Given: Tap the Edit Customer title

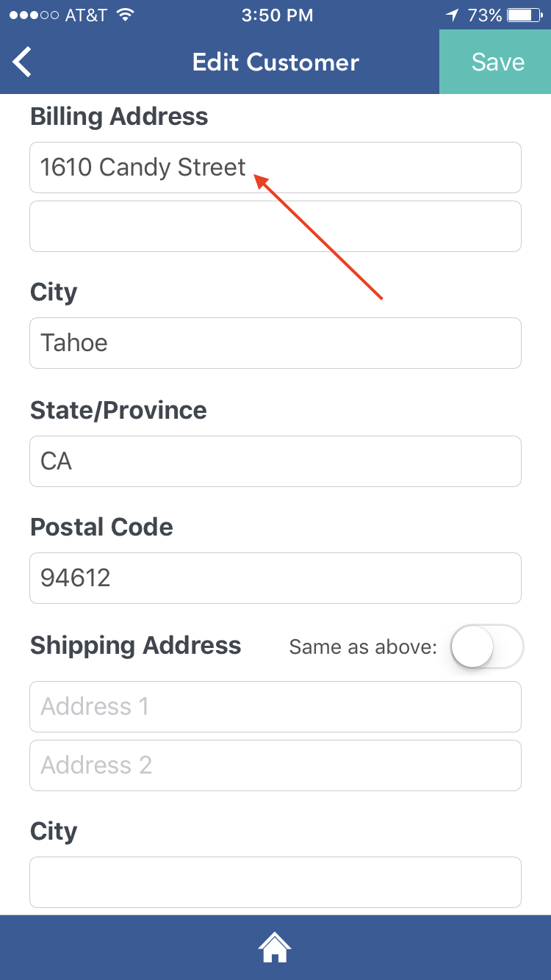Looking at the screenshot, I should pyautogui.click(x=275, y=62).
